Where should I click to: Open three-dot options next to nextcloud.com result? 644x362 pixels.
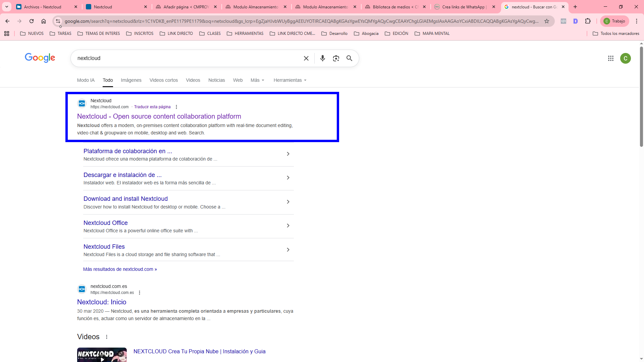176,107
